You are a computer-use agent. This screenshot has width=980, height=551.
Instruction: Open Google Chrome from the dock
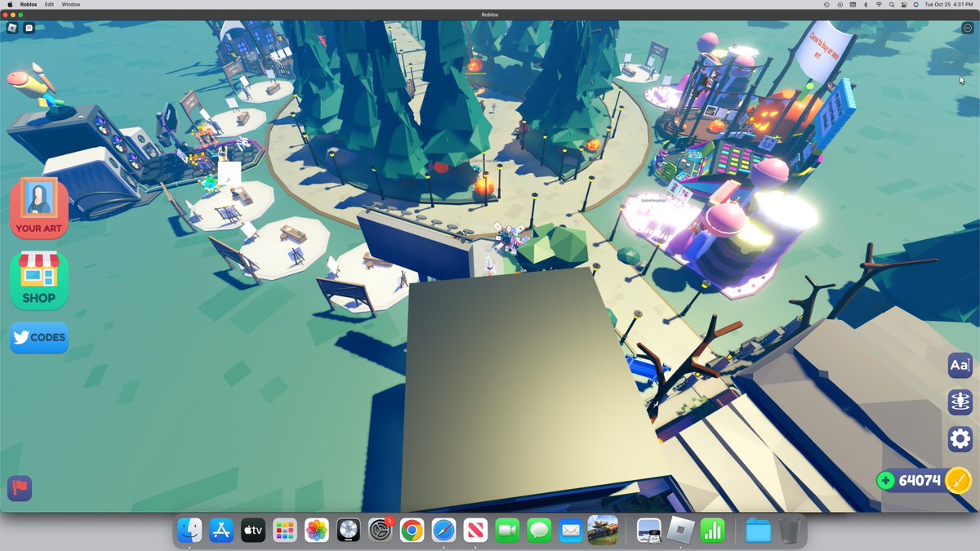pyautogui.click(x=412, y=531)
